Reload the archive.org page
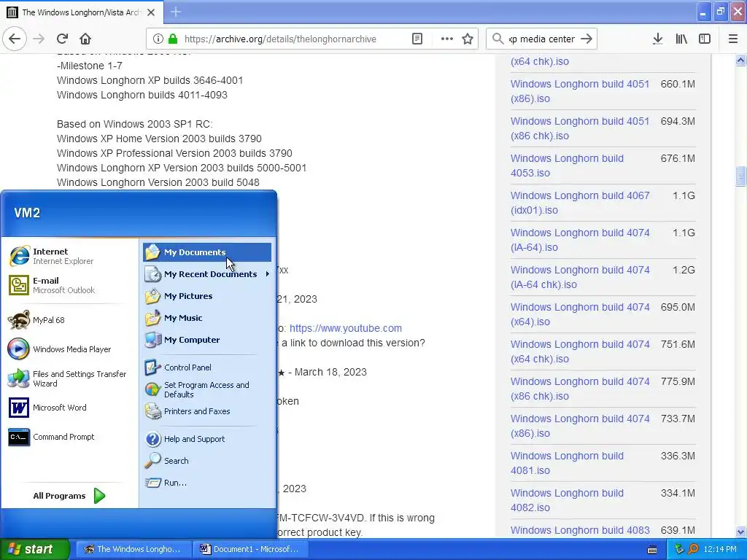 pos(63,39)
